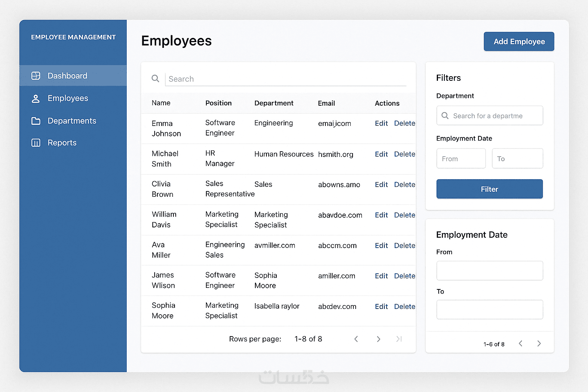This screenshot has height=392, width=588.
Task: Edit Emma Johnson's record
Action: pos(381,123)
